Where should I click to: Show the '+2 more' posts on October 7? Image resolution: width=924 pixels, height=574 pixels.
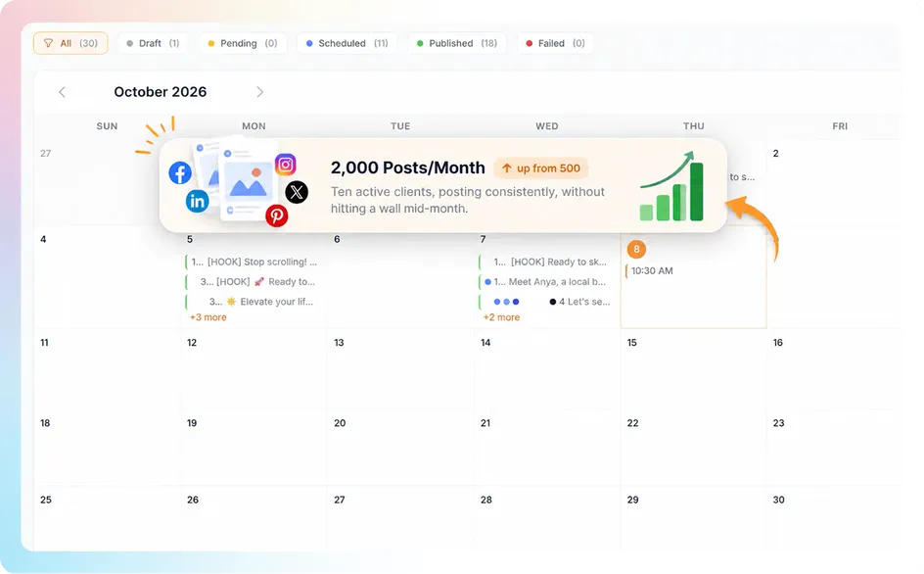501,317
